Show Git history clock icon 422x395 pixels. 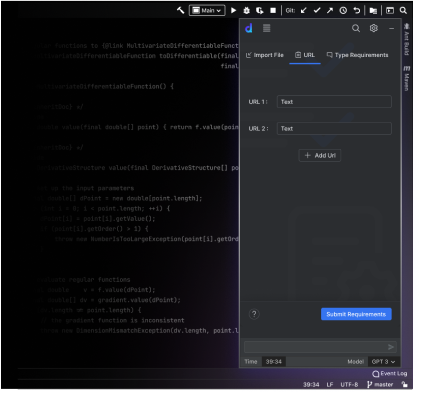[x=343, y=11]
